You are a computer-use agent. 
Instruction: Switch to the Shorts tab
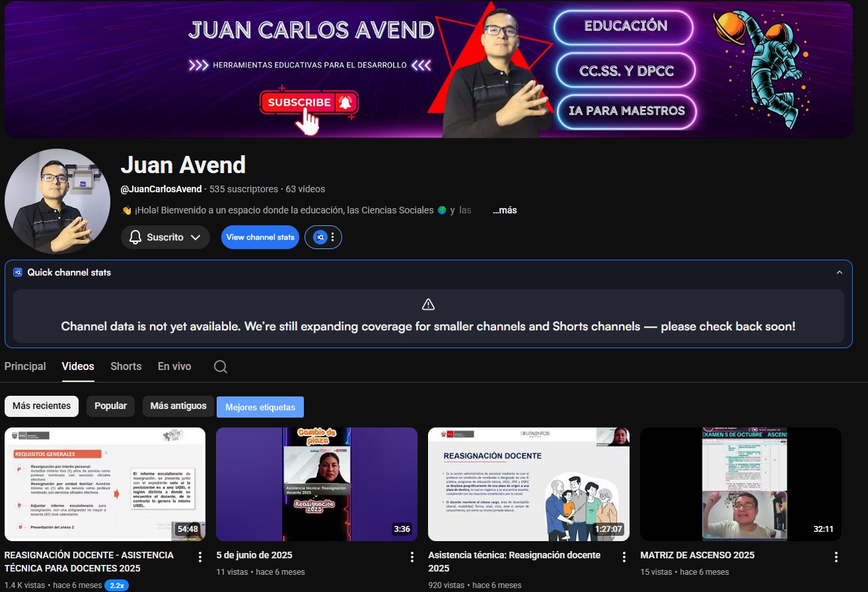click(126, 367)
